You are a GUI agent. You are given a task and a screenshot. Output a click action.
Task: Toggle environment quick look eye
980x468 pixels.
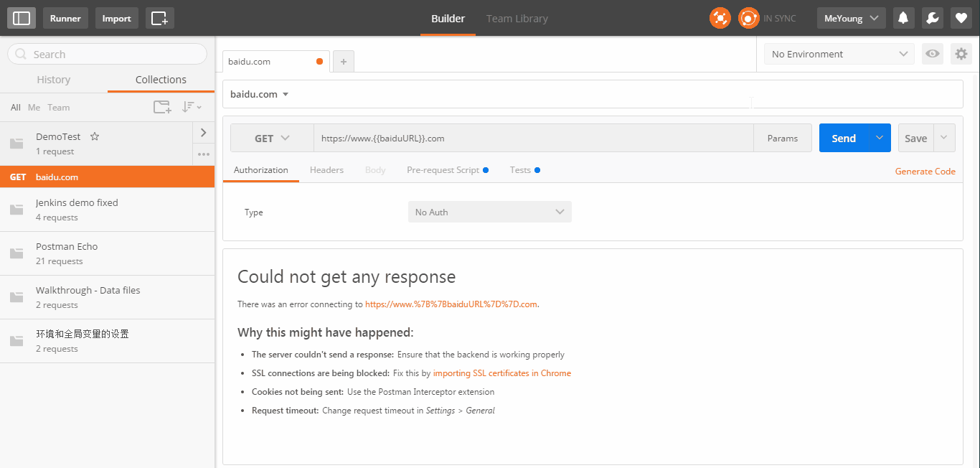click(x=932, y=54)
